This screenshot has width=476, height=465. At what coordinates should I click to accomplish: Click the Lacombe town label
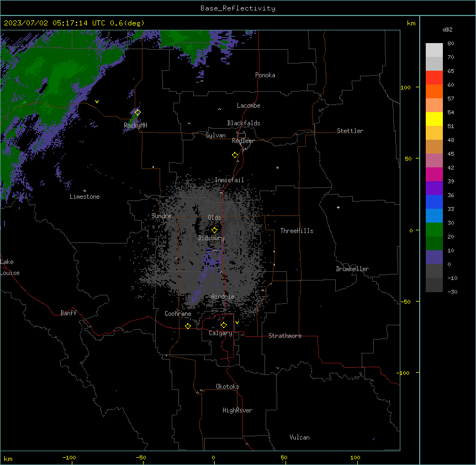(x=248, y=105)
